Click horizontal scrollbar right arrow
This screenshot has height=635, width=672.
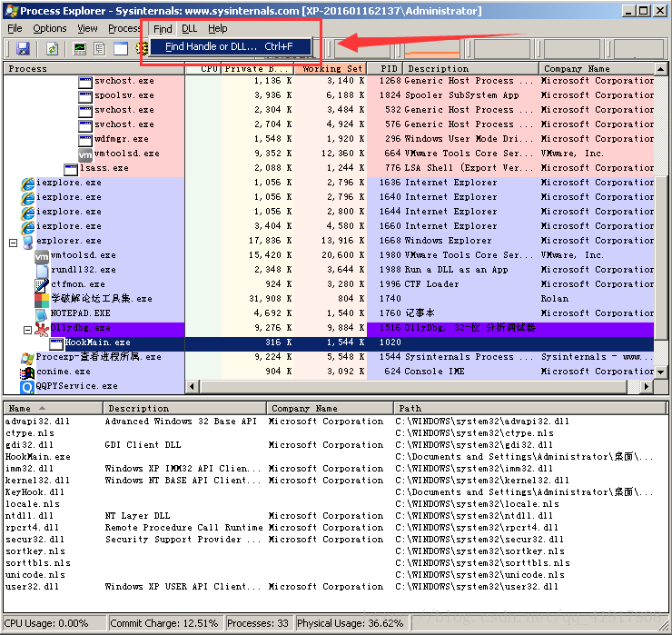pos(647,387)
